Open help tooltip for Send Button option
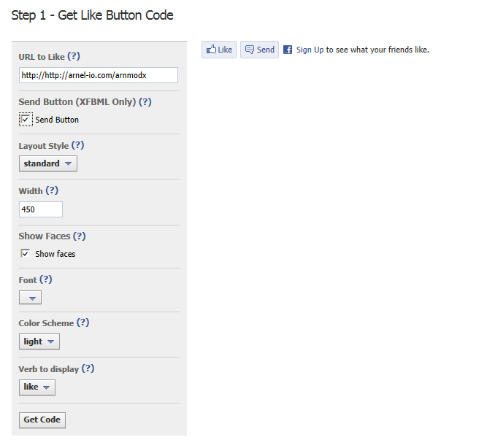This screenshot has height=448, width=487. (145, 101)
